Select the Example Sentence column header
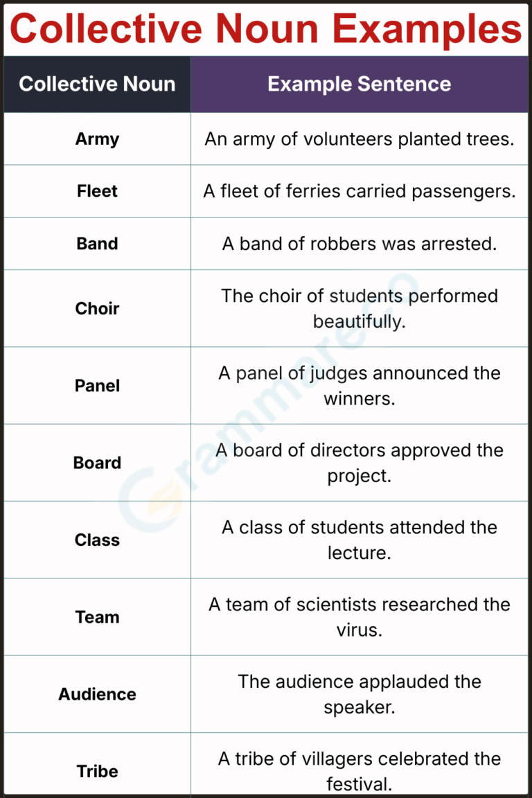 (x=360, y=84)
